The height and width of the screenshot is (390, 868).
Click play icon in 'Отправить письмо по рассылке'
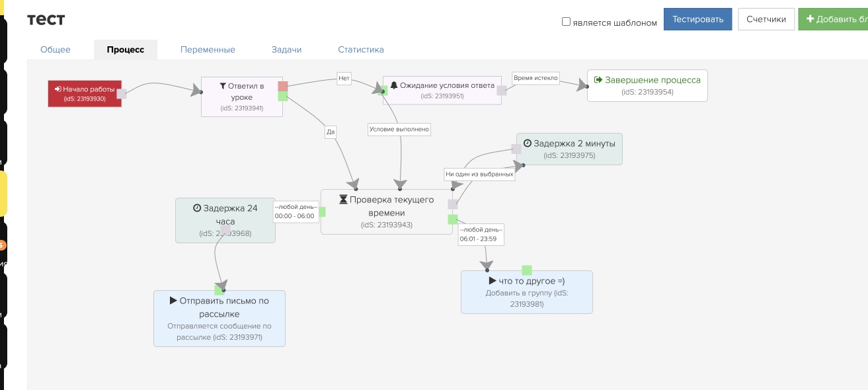(x=173, y=301)
